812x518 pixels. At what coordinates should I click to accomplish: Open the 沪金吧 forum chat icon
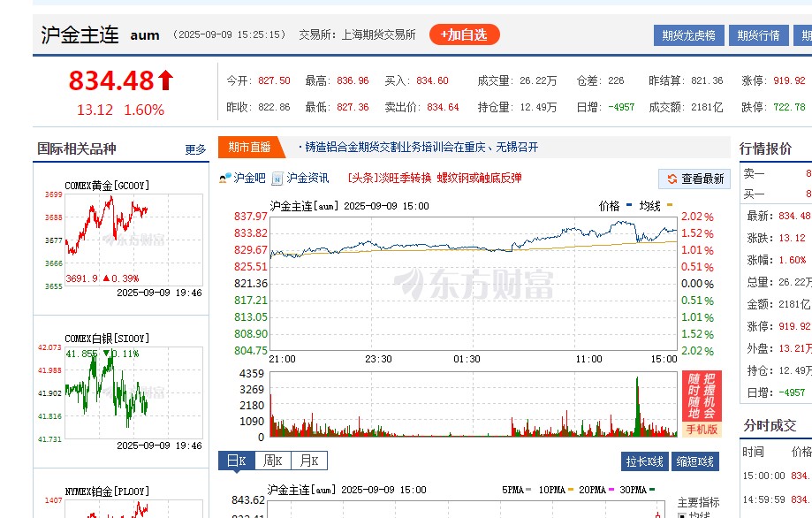click(224, 179)
